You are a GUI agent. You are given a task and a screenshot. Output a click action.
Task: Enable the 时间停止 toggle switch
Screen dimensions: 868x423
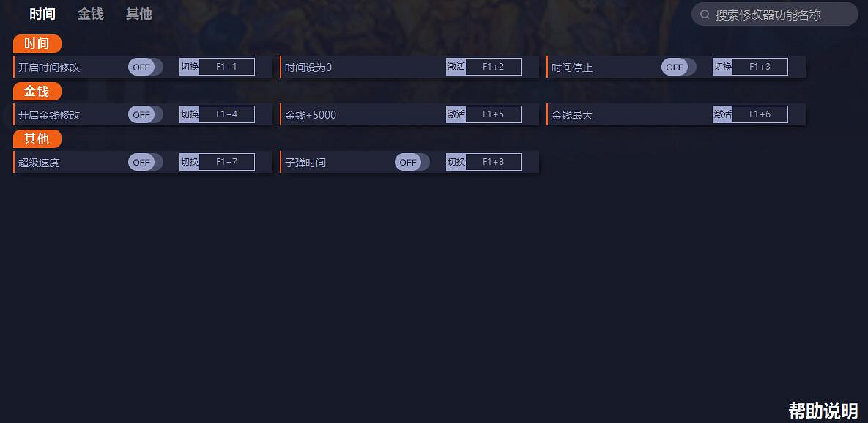click(x=678, y=67)
